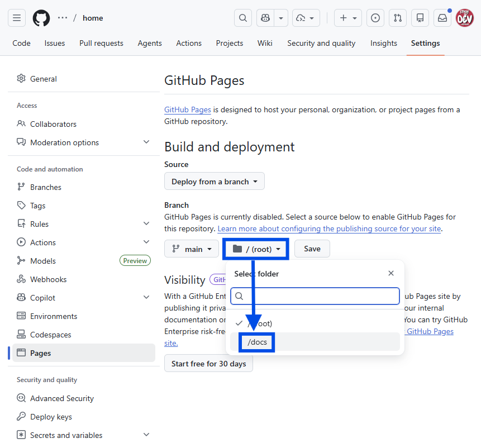The height and width of the screenshot is (448, 481).
Task: Open Tags settings in sidebar
Action: click(83, 206)
